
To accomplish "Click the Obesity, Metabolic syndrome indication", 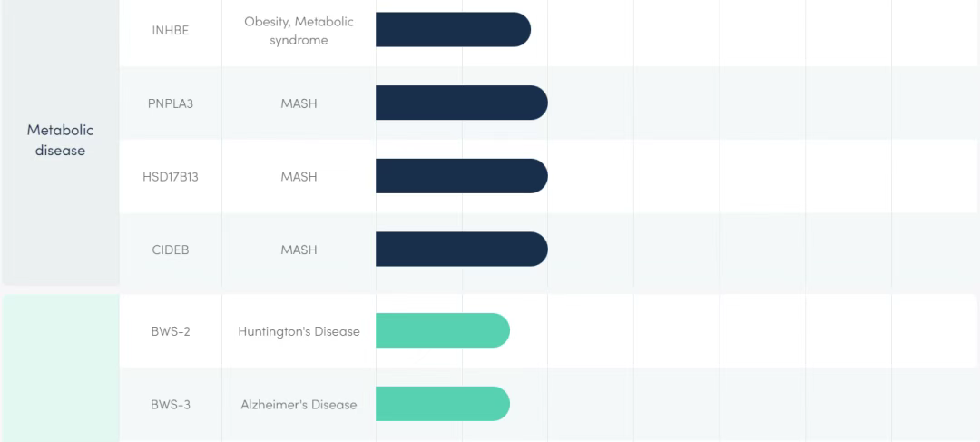I will tap(299, 30).
